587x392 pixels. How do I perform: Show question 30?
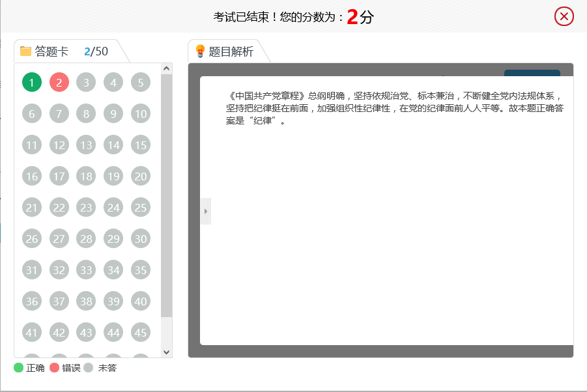tap(141, 238)
